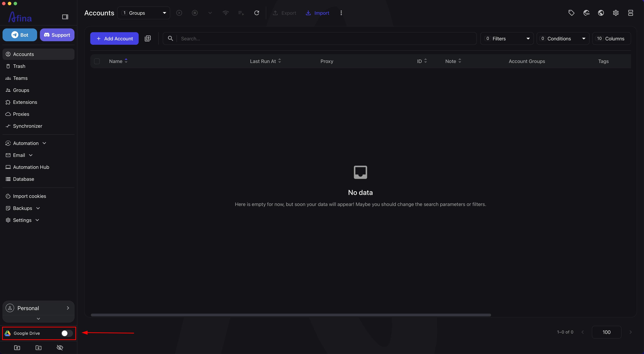The height and width of the screenshot is (354, 644).
Task: Click the globe icon in top bar
Action: click(x=601, y=13)
